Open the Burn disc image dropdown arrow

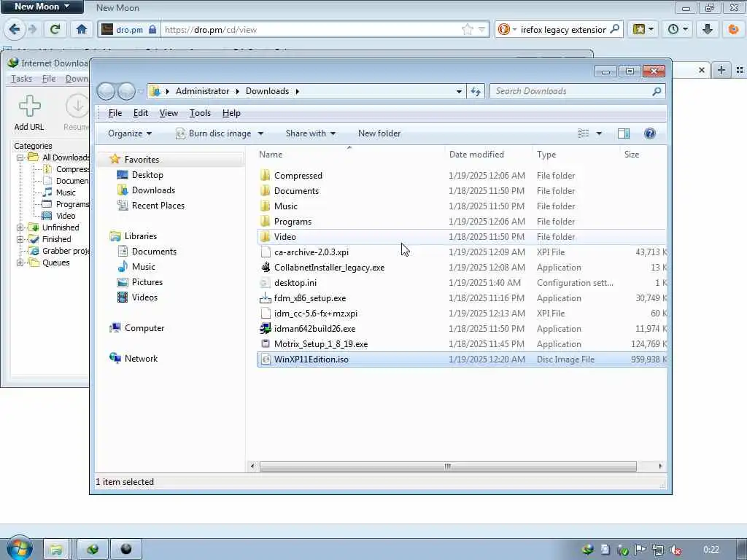(x=260, y=133)
